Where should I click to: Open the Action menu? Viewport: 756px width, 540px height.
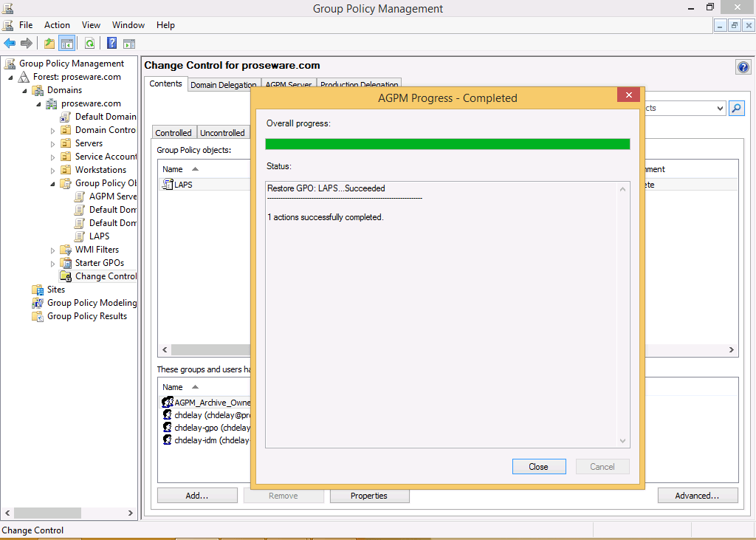57,25
